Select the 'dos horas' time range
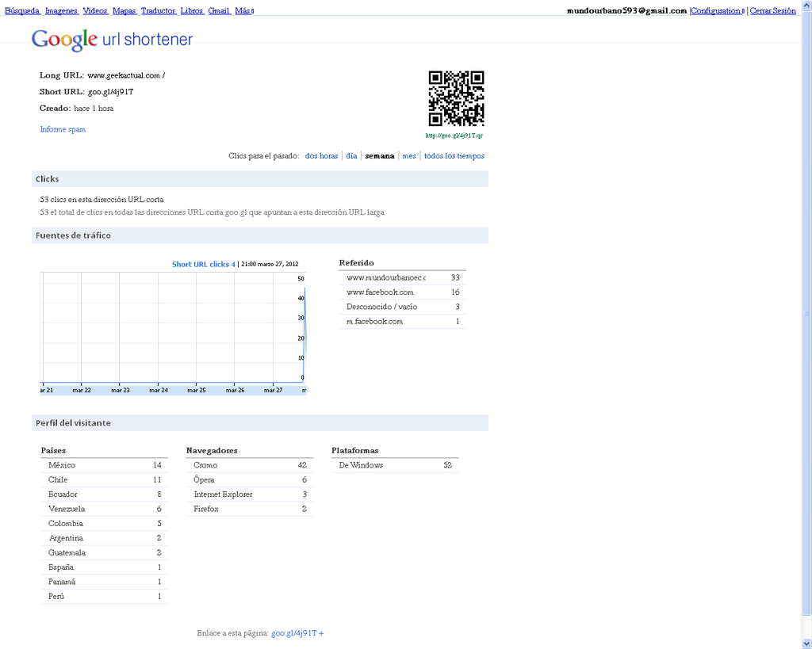Screen dimensions: 812x649 321,156
